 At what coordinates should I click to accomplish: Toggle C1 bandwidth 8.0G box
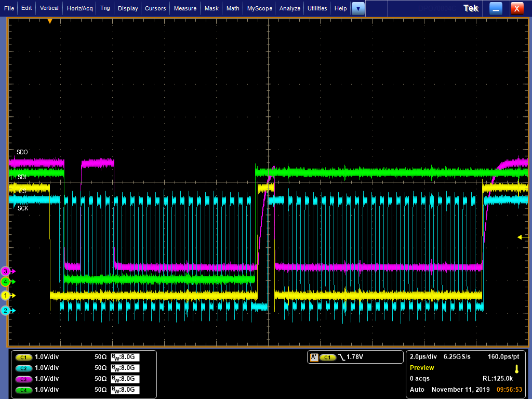125,357
